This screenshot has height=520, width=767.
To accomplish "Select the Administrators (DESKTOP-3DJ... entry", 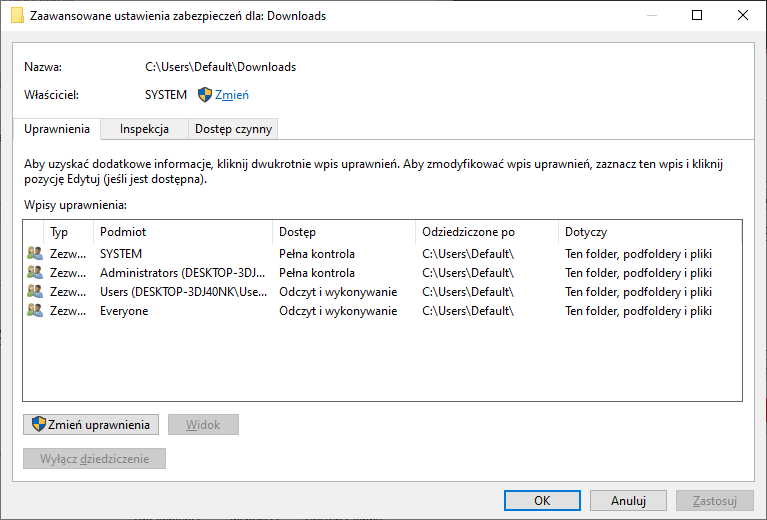I will (382, 272).
